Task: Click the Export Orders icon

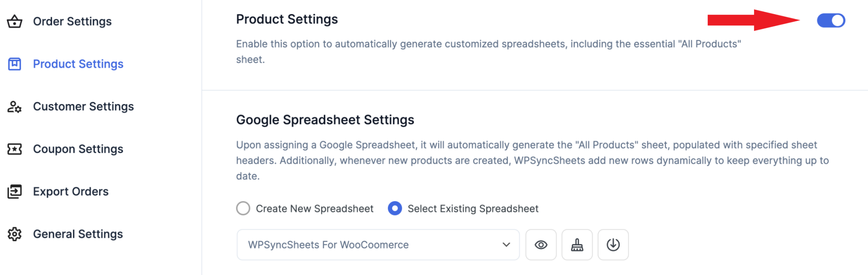Action: [x=15, y=191]
